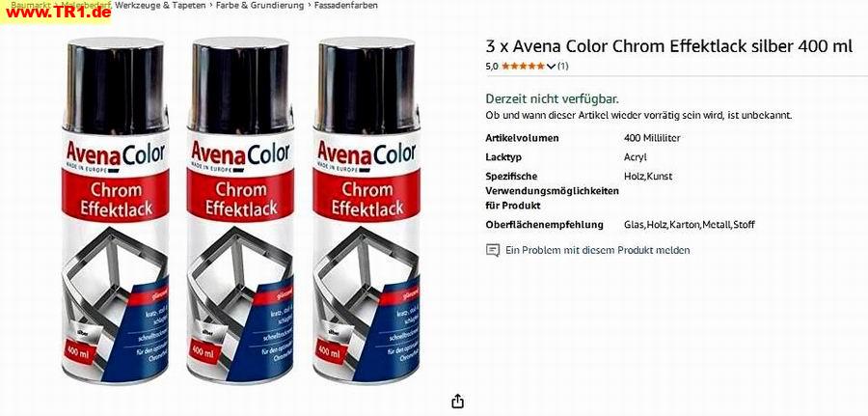Open 'Ein Problem mit diesem Produkt melden'

(597, 250)
